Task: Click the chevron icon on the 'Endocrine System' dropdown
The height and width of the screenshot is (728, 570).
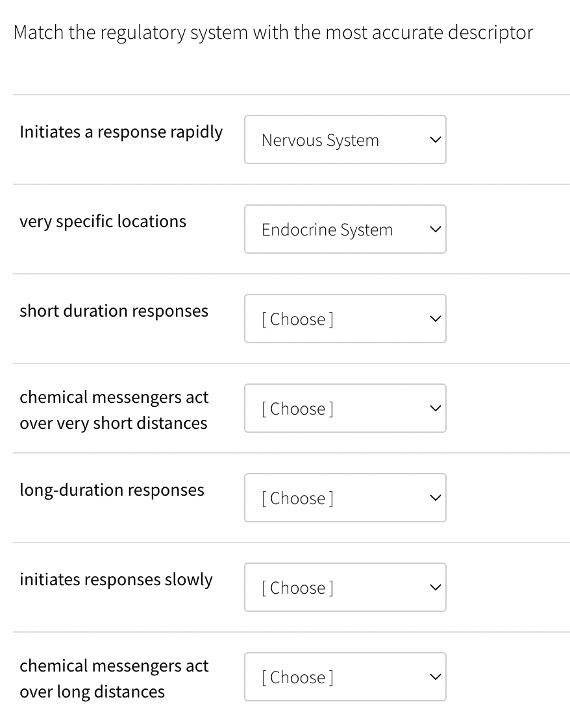Action: [435, 229]
